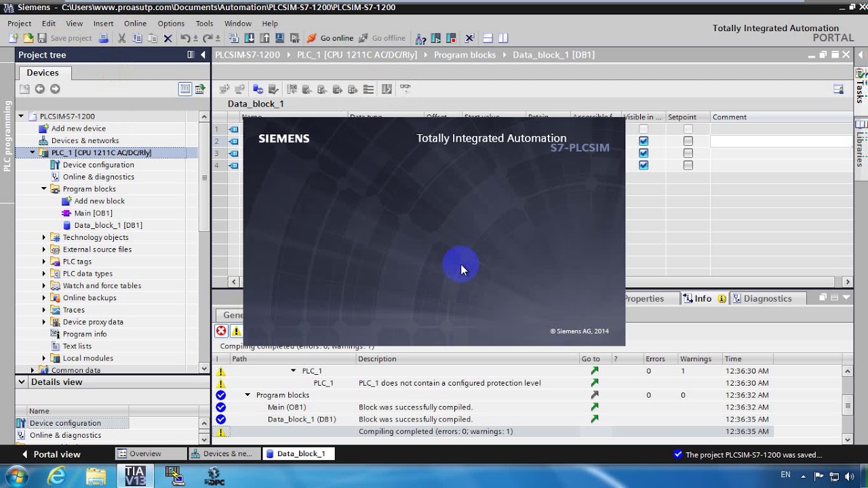
Task: Click Program blocks in breadcrumb path
Action: 465,55
